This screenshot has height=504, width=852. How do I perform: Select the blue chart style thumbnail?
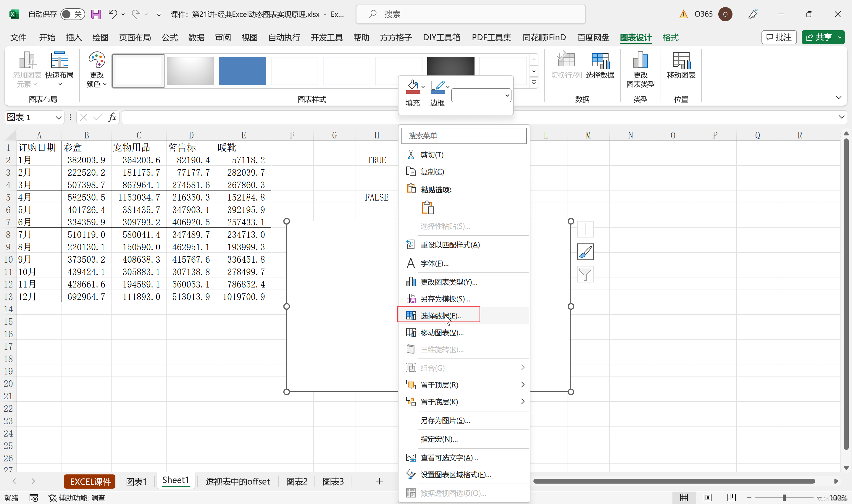(x=242, y=71)
